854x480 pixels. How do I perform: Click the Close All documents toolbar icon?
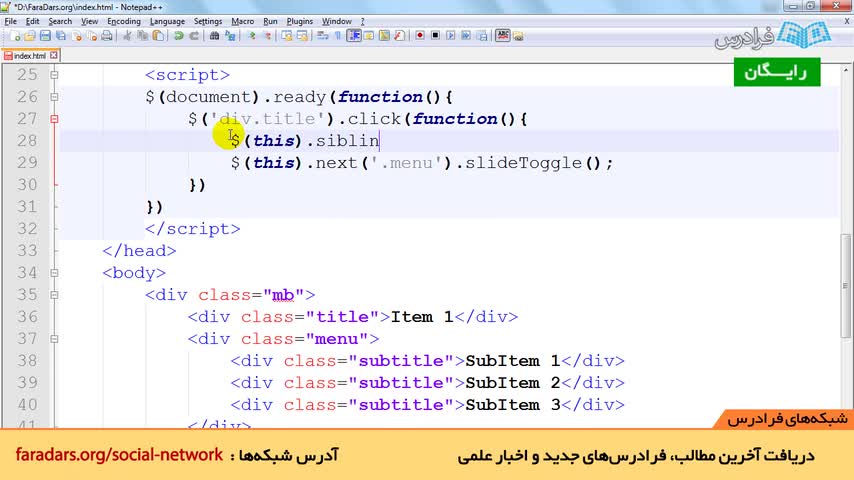pyautogui.click(x=92, y=36)
